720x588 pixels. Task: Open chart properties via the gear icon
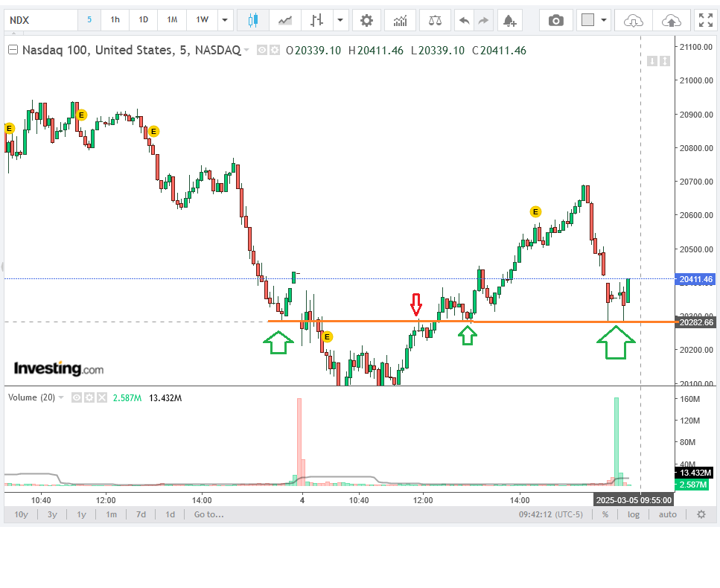[366, 20]
